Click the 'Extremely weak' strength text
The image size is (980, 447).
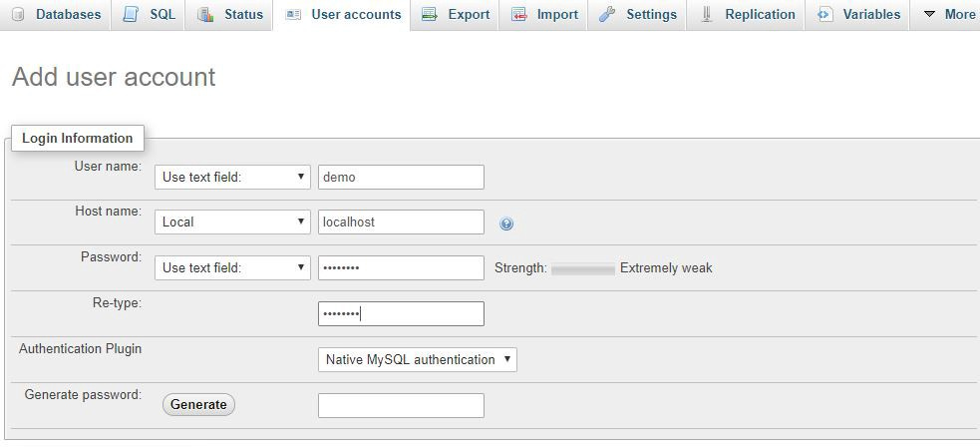(666, 268)
